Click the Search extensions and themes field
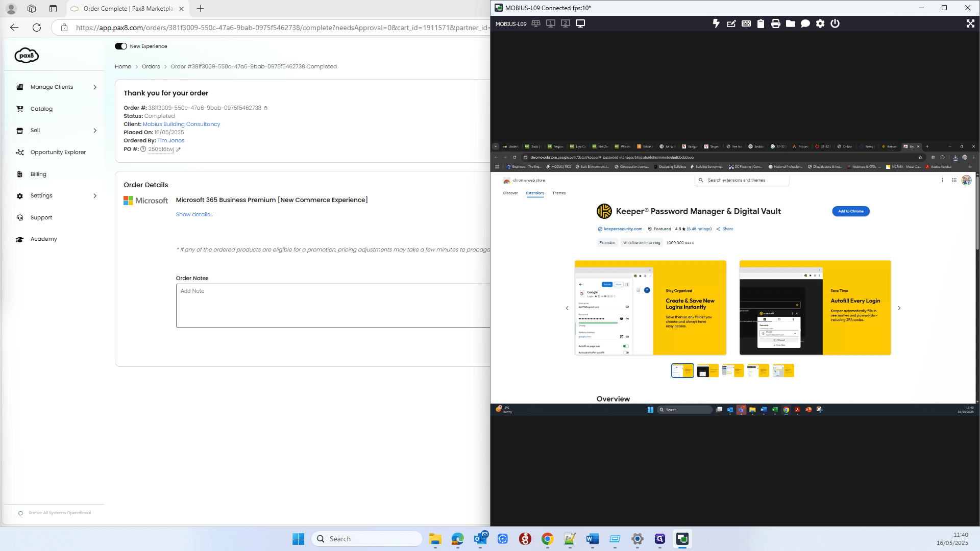 (x=742, y=180)
